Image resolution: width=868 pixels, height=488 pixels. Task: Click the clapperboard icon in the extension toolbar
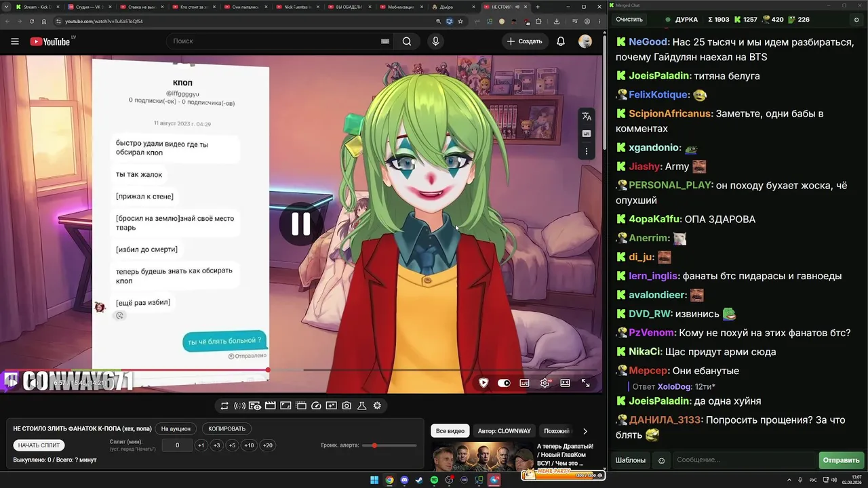(270, 406)
